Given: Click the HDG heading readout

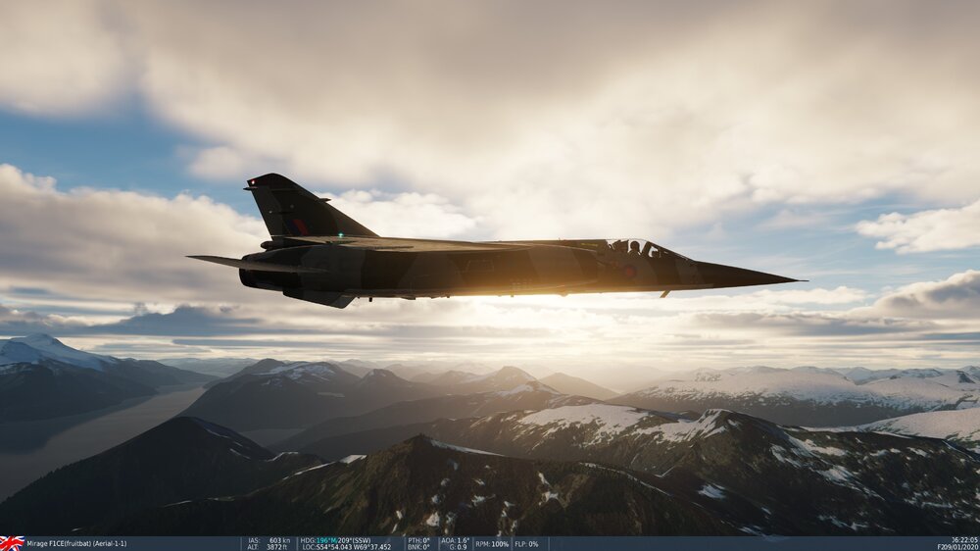Looking at the screenshot, I should click(335, 540).
